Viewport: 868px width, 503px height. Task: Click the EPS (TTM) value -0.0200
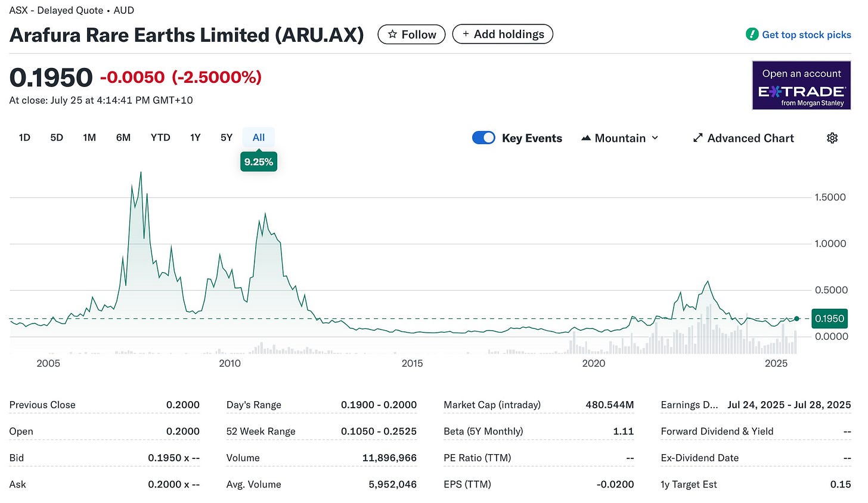pyautogui.click(x=615, y=485)
